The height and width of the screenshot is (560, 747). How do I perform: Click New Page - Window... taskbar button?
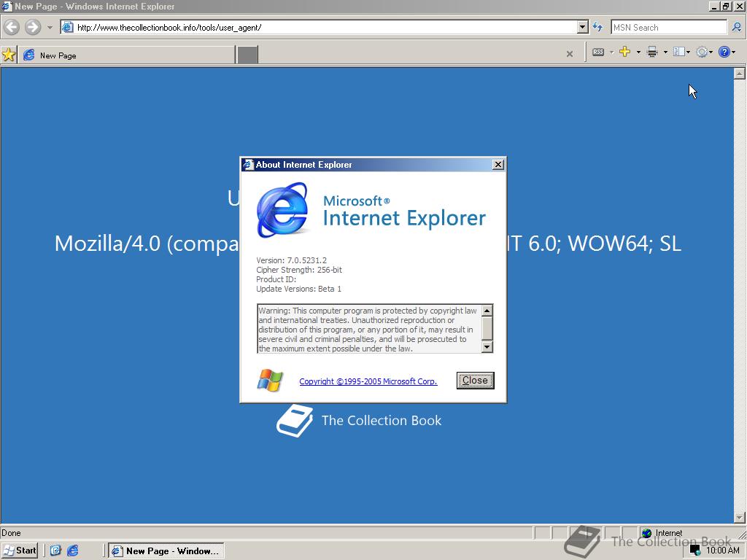click(x=166, y=551)
